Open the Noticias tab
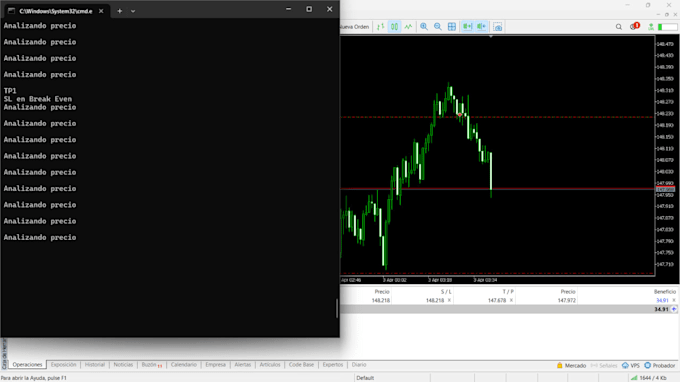680x382 pixels. [123, 365]
